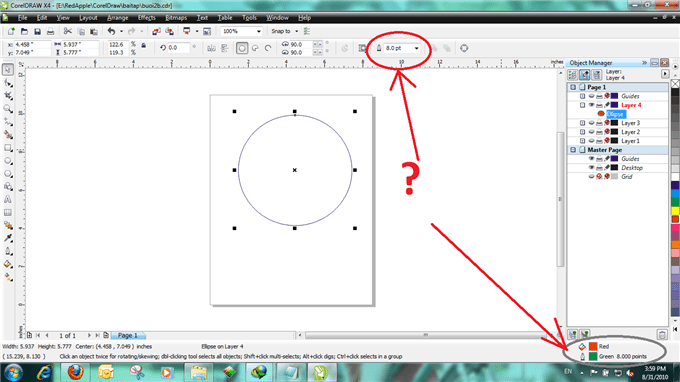Expand Layer 2 in Object Manager
Viewport: 680px width, 382px height.
pos(582,132)
